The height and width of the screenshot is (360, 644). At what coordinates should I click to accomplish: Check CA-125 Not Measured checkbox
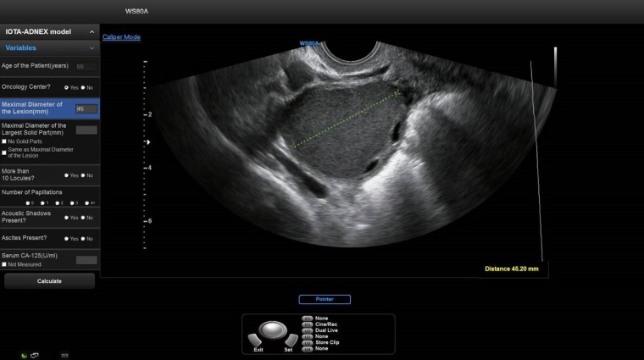click(4, 264)
